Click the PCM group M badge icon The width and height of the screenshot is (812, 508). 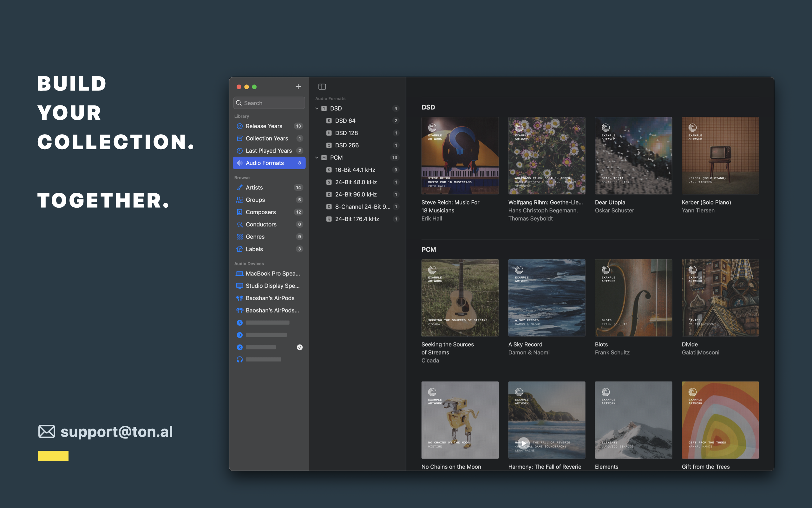[x=324, y=157]
